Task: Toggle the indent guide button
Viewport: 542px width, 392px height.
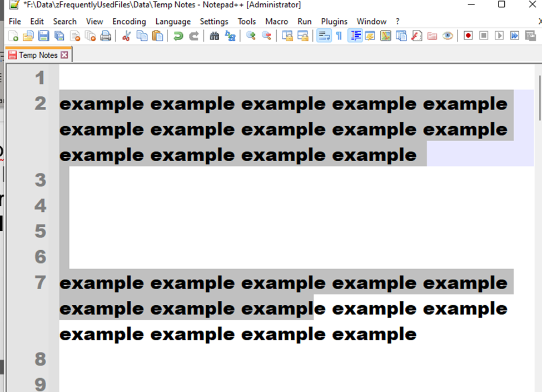Action: (355, 36)
